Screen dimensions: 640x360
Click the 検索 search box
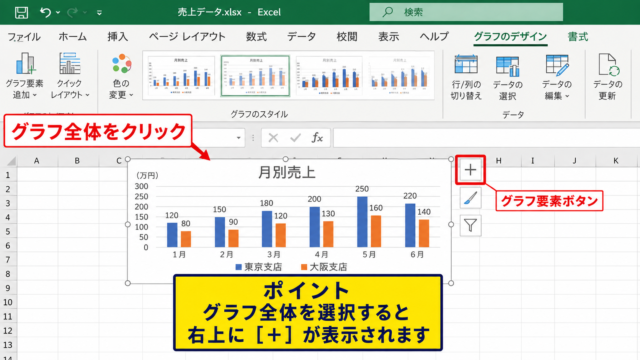[x=466, y=12]
